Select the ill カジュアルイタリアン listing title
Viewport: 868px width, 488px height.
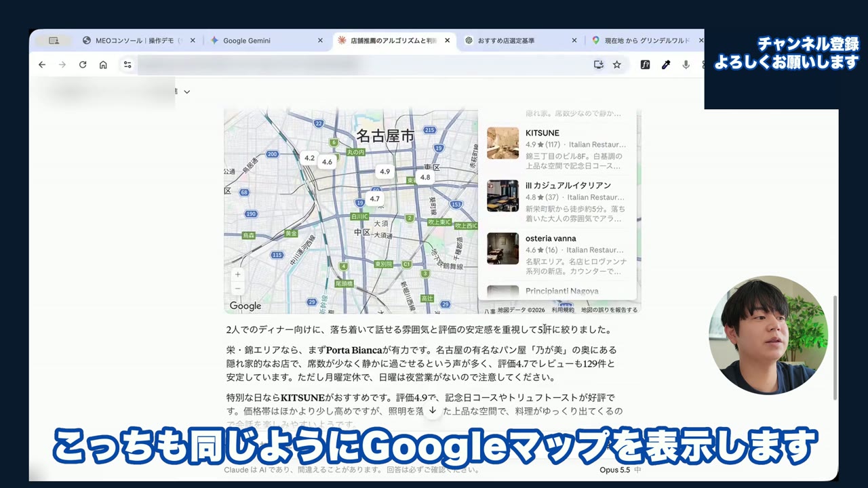click(568, 186)
